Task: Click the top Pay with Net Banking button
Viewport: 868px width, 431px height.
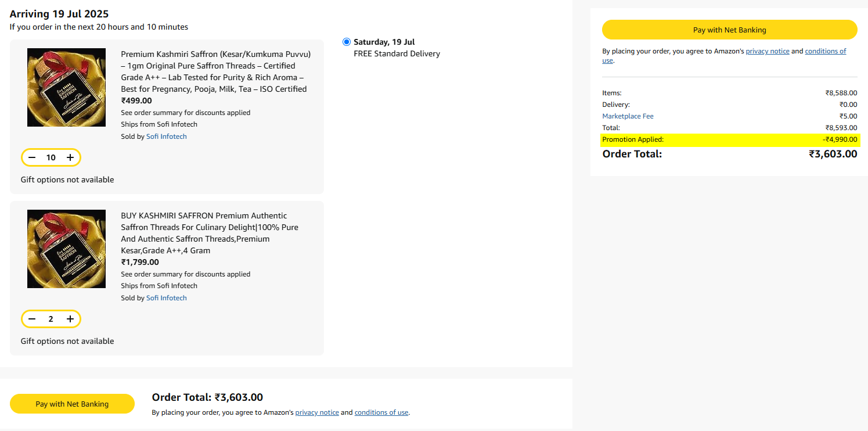Action: [x=729, y=30]
